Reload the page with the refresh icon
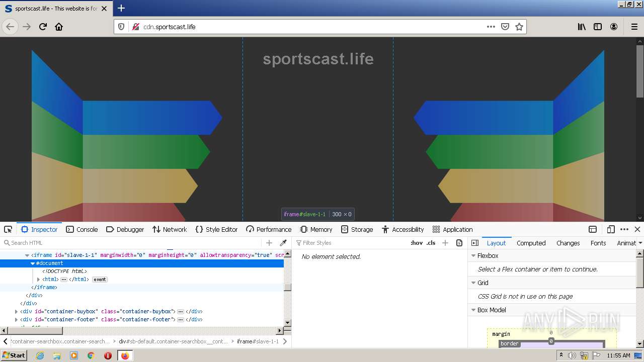 [x=43, y=27]
